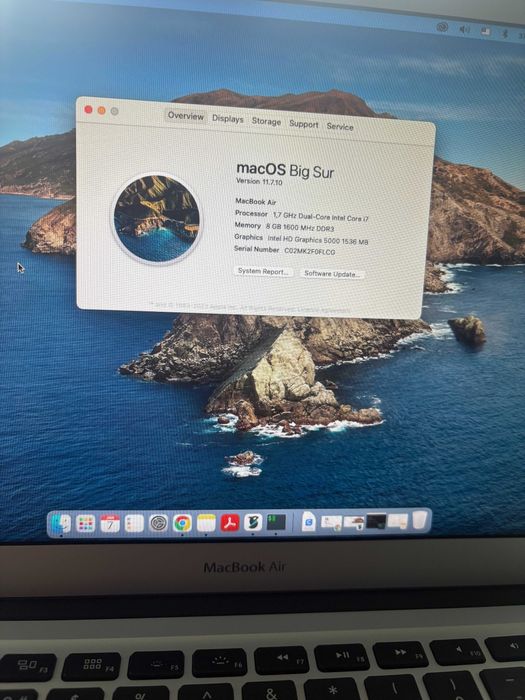Open the Calendar app in the Dock

coord(110,523)
